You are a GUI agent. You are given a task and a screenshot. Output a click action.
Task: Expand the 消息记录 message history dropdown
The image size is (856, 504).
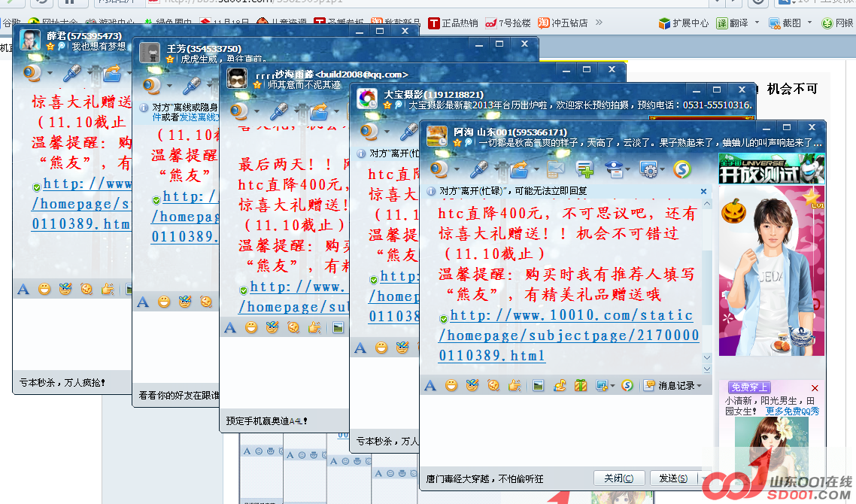pos(700,385)
